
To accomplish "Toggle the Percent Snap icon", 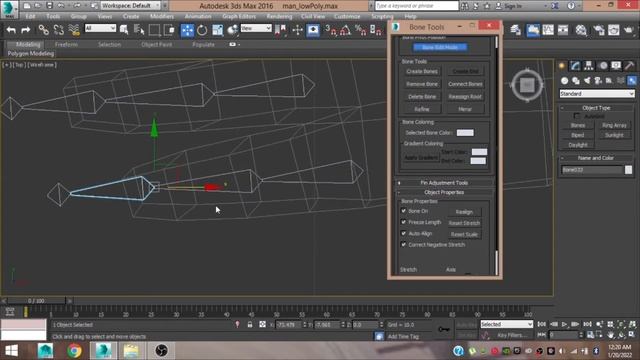I will [x=360, y=30].
